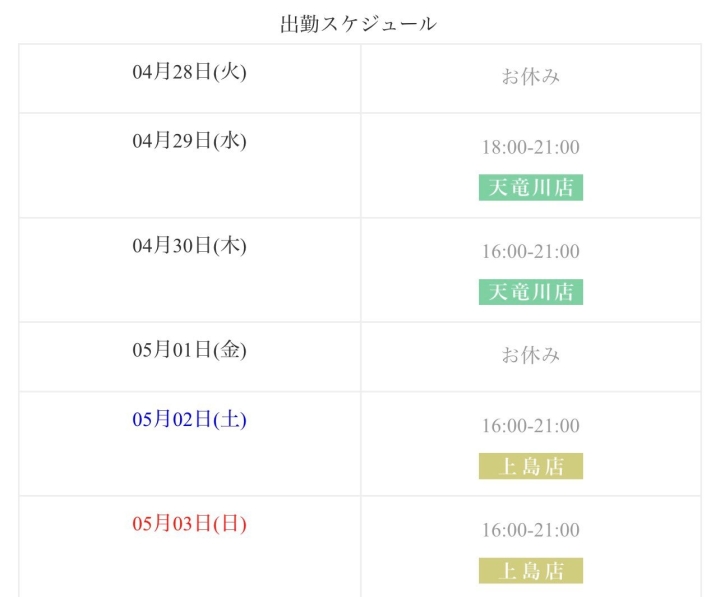Click the (日) weekday label in red
The image size is (720, 597).
point(229,523)
